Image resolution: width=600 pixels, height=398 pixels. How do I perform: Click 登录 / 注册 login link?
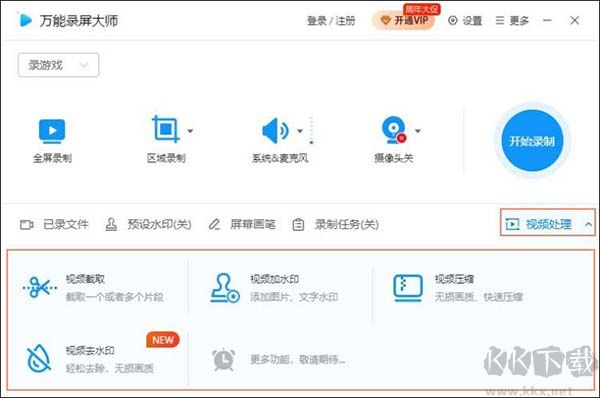pyautogui.click(x=331, y=20)
